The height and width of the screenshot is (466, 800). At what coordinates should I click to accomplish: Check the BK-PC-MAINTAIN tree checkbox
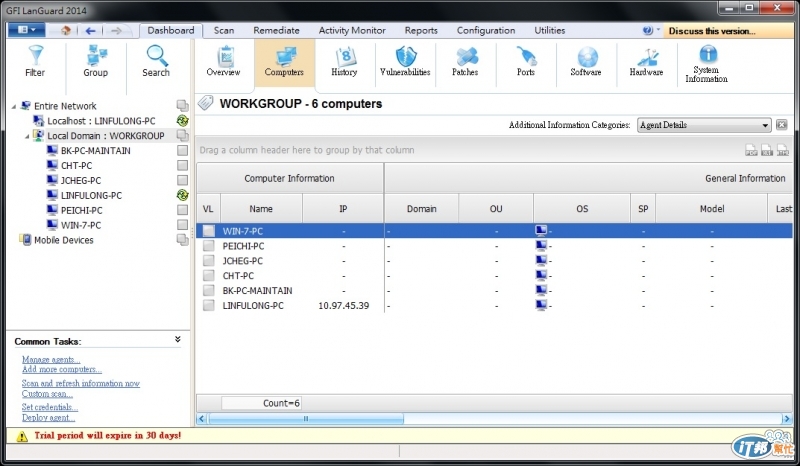[x=182, y=151]
